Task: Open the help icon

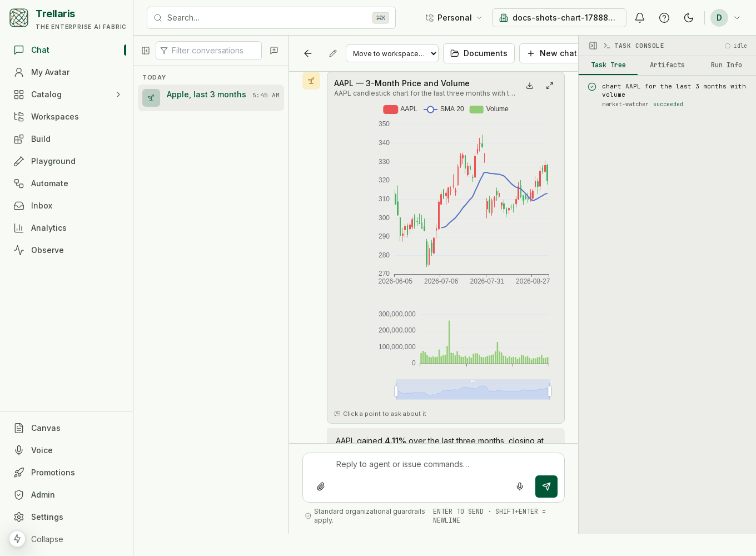Action: (x=664, y=18)
